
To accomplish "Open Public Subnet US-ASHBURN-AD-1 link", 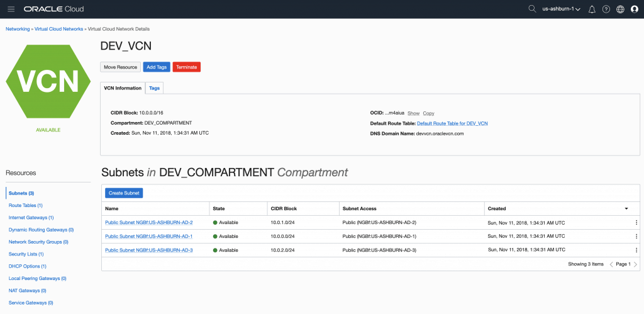I will [148, 237].
